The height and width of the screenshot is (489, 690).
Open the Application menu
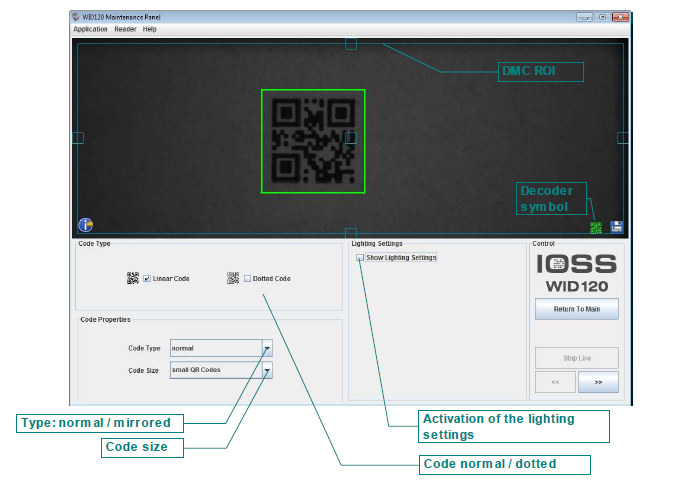coord(90,29)
